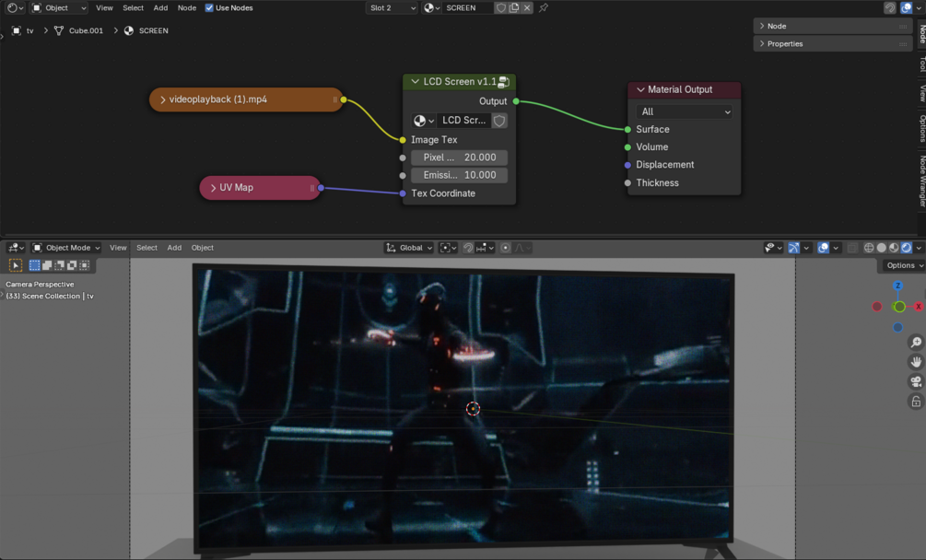The image size is (926, 560).
Task: Click the tv object in breadcrumb path
Action: (23, 30)
